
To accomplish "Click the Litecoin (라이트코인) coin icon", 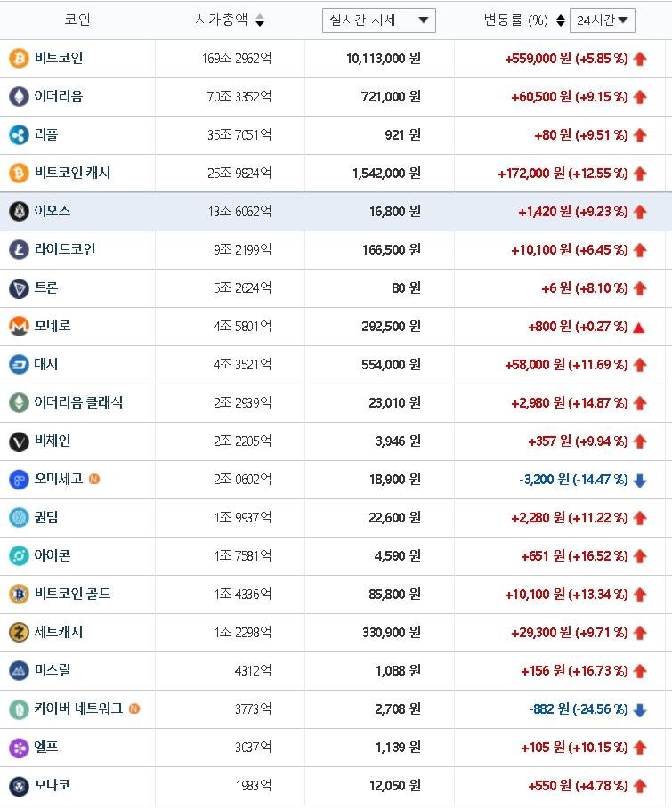I will pos(19,250).
